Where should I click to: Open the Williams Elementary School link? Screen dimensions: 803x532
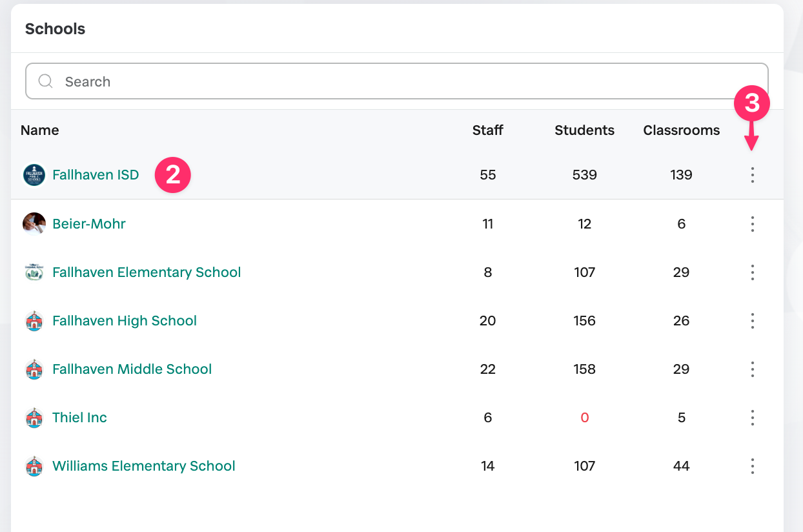point(144,466)
